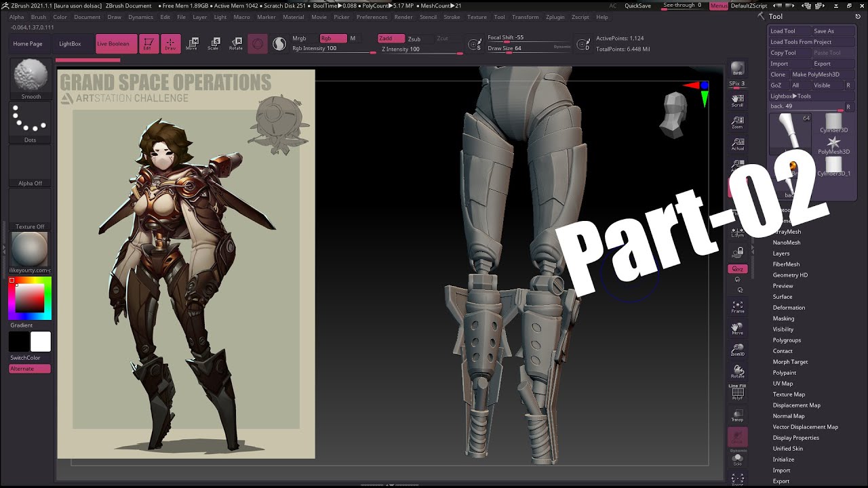Click the Scroll canvas icon

737,100
